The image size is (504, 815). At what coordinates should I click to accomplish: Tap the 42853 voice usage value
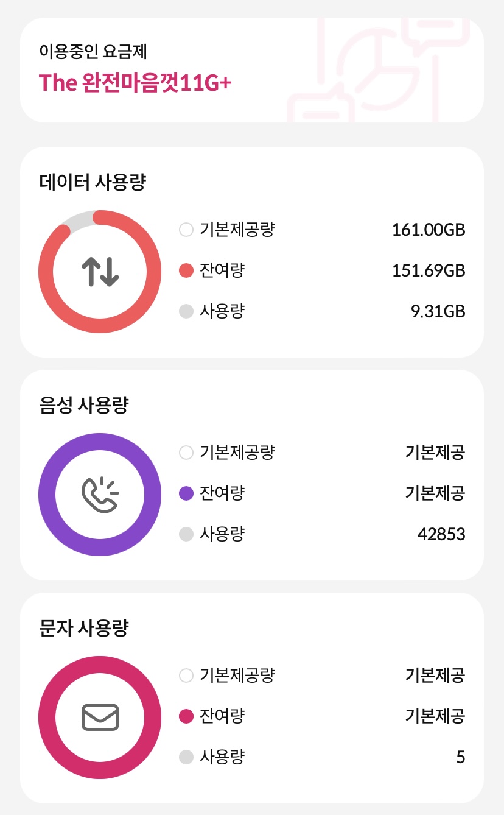(441, 534)
